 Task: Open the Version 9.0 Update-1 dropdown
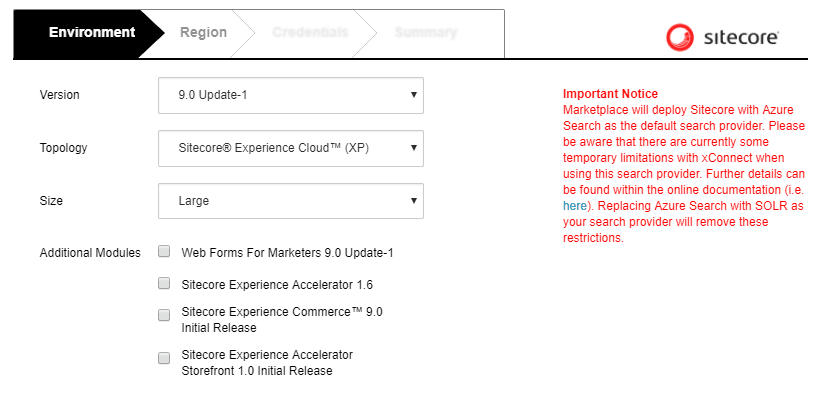click(291, 96)
